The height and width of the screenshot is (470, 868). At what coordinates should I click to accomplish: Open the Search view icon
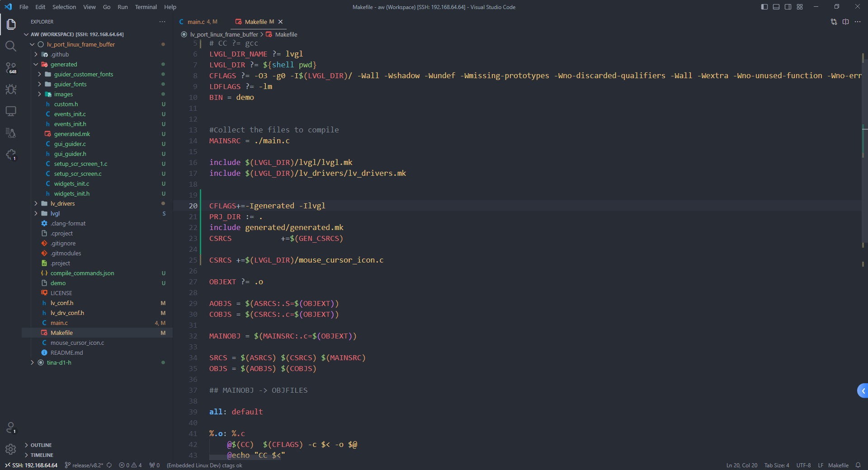tap(11, 46)
